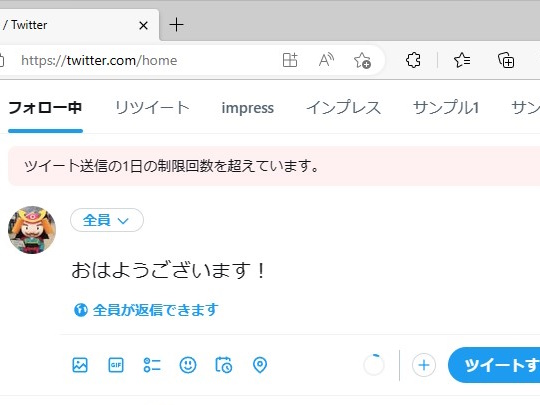The image size is (540, 405).
Task: Click the apps grid icon in address bar
Action: tap(290, 60)
